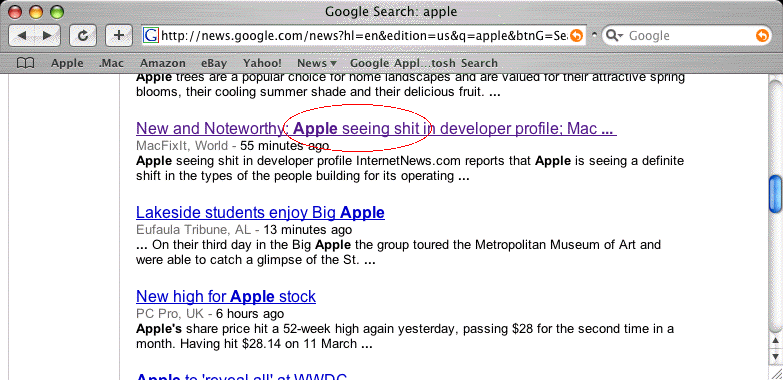This screenshot has width=783, height=380.
Task: Click the '6 hours ago' timestamp
Action: click(x=250, y=314)
